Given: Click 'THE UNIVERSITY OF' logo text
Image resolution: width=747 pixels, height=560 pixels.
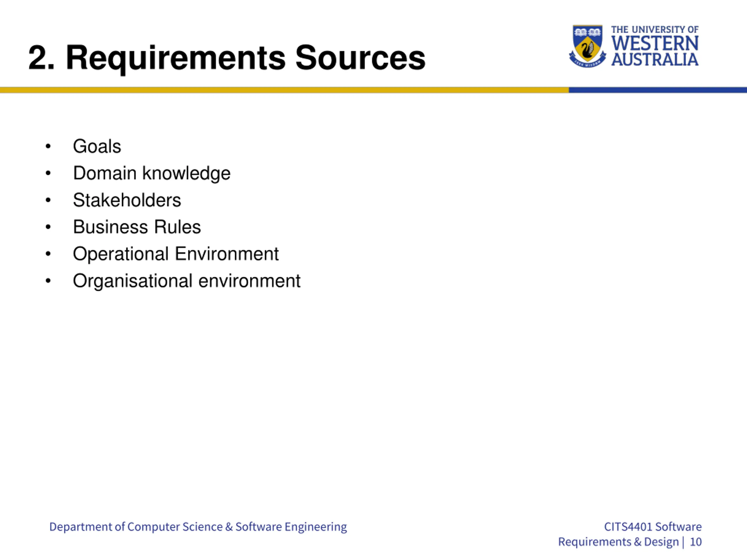Looking at the screenshot, I should pyautogui.click(x=655, y=30).
